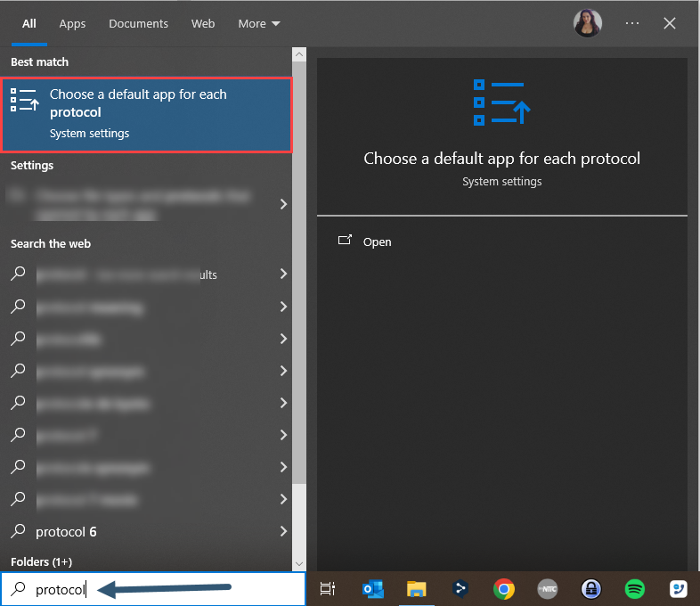
Task: Open the More dropdown filter
Action: click(x=259, y=24)
